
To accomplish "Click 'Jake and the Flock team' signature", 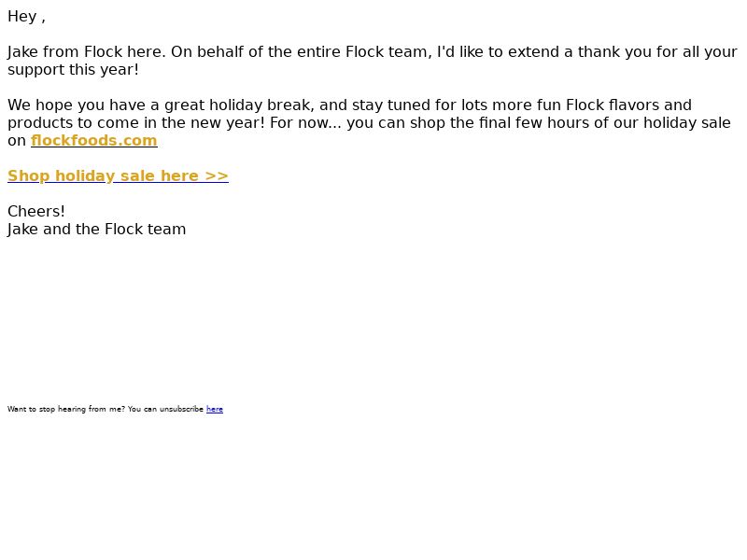I will [x=97, y=229].
